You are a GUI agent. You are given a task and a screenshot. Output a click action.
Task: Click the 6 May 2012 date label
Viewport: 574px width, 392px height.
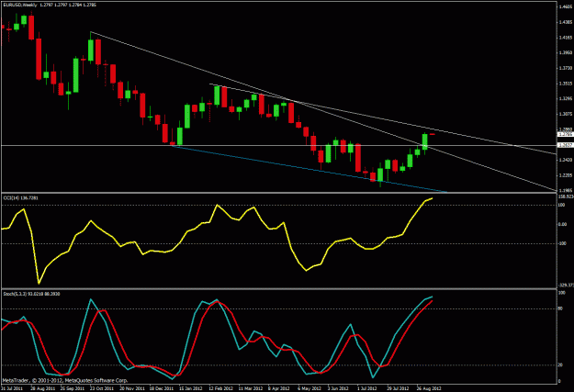pos(309,388)
